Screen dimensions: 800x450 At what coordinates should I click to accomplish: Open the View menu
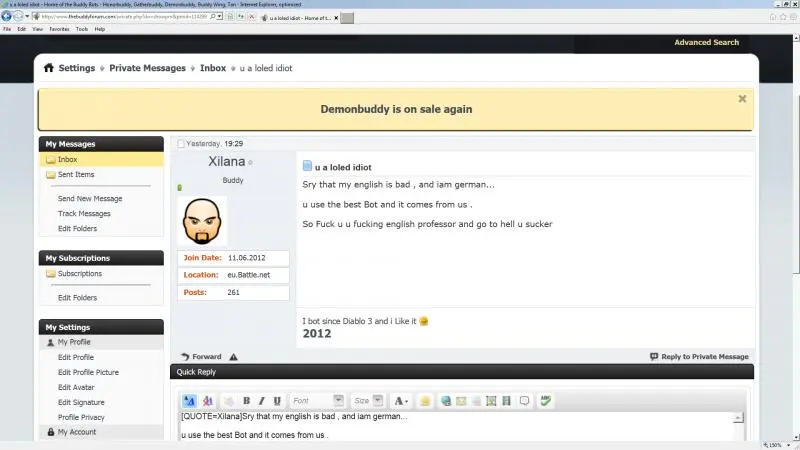[38, 29]
